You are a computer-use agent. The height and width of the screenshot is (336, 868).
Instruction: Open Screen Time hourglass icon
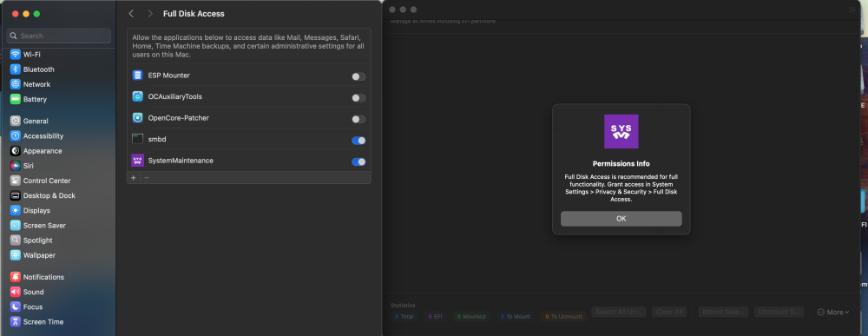tap(15, 322)
